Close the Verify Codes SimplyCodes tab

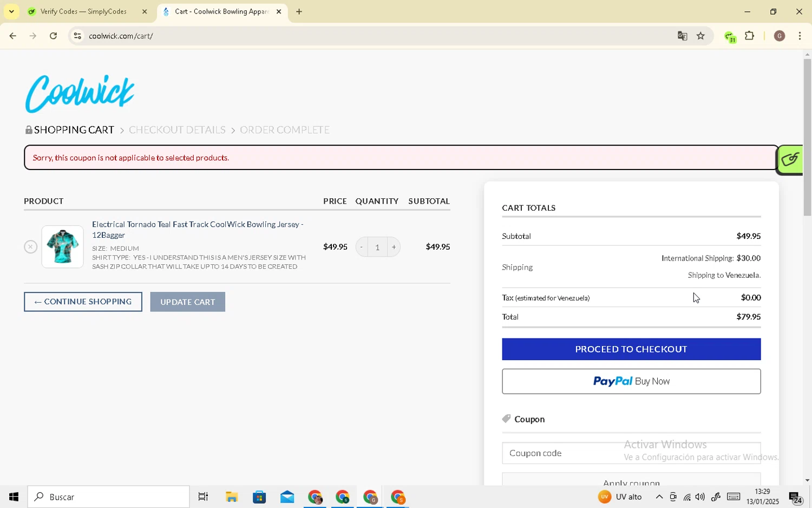pyautogui.click(x=145, y=11)
